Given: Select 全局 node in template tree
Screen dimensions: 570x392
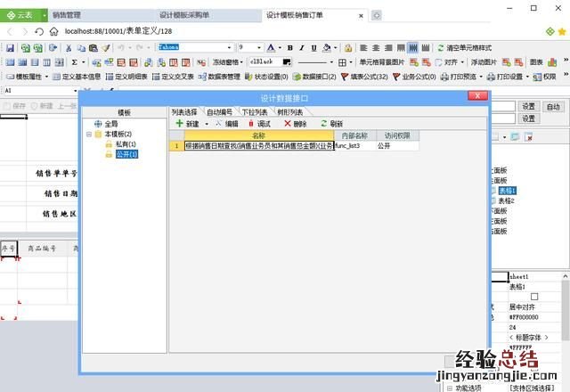Looking at the screenshot, I should 110,124.
